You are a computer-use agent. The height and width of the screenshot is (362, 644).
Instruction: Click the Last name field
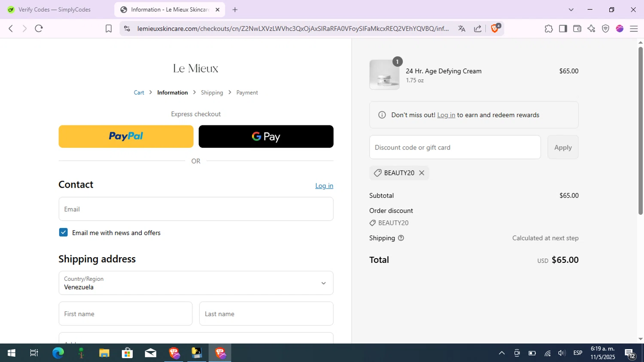266,313
